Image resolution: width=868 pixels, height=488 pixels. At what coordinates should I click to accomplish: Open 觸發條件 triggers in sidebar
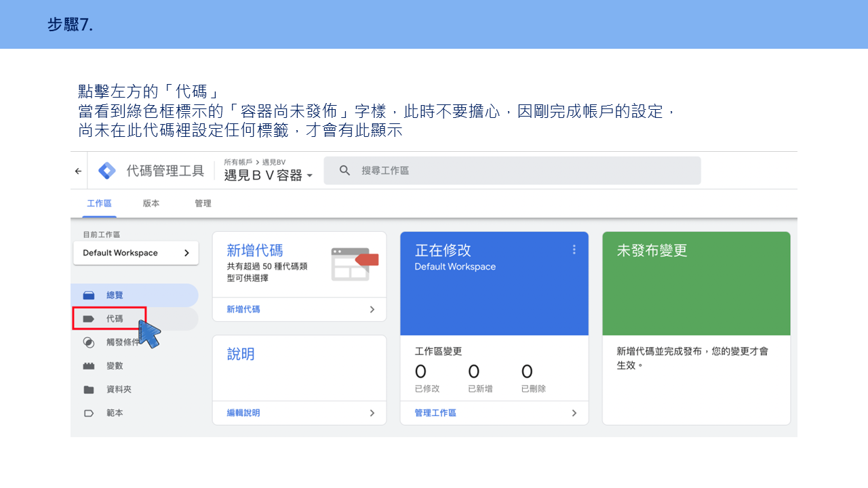point(134,342)
